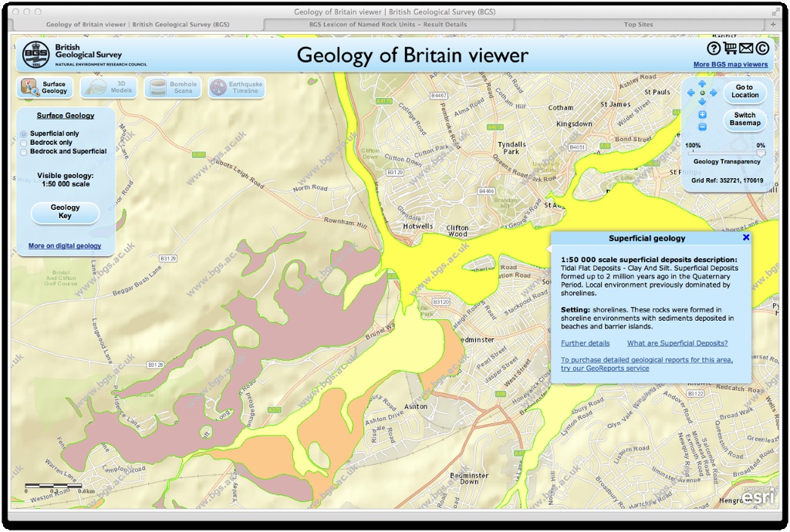Click the Switch Basemap button
This screenshot has width=790, height=532.
click(x=744, y=120)
